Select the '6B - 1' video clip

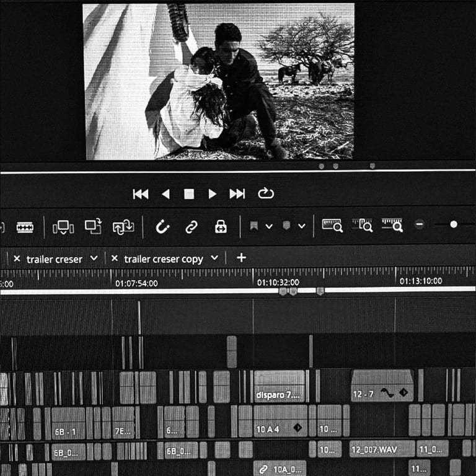pyautogui.click(x=68, y=423)
